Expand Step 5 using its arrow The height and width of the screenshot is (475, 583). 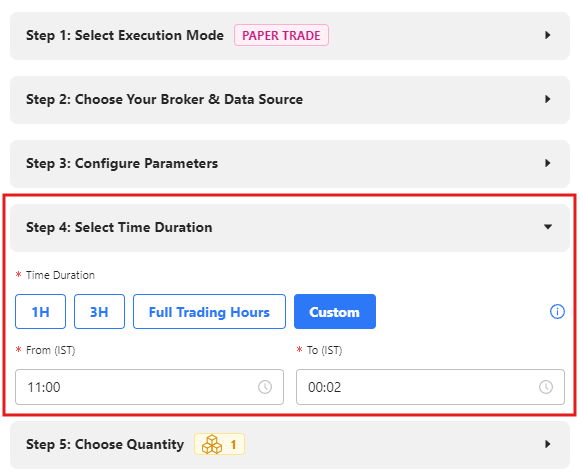coord(547,444)
